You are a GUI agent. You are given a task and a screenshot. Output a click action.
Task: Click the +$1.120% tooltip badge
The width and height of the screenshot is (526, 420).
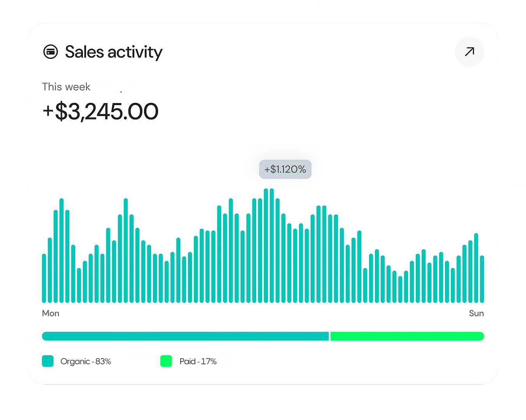coord(285,169)
